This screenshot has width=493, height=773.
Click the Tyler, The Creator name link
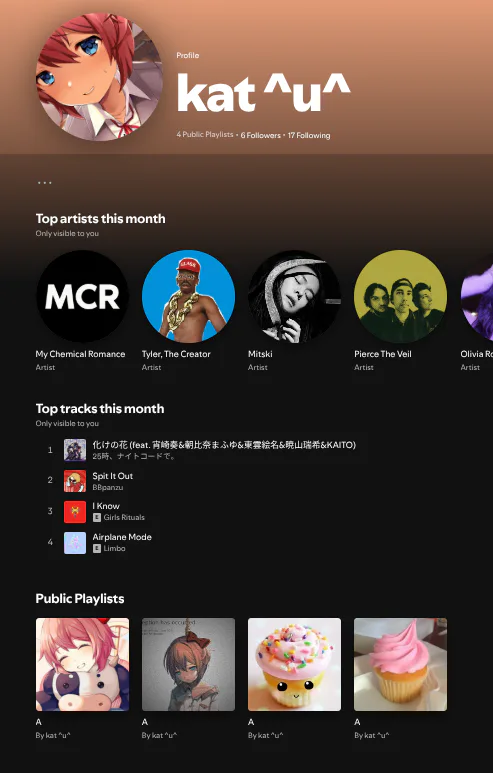pos(176,354)
